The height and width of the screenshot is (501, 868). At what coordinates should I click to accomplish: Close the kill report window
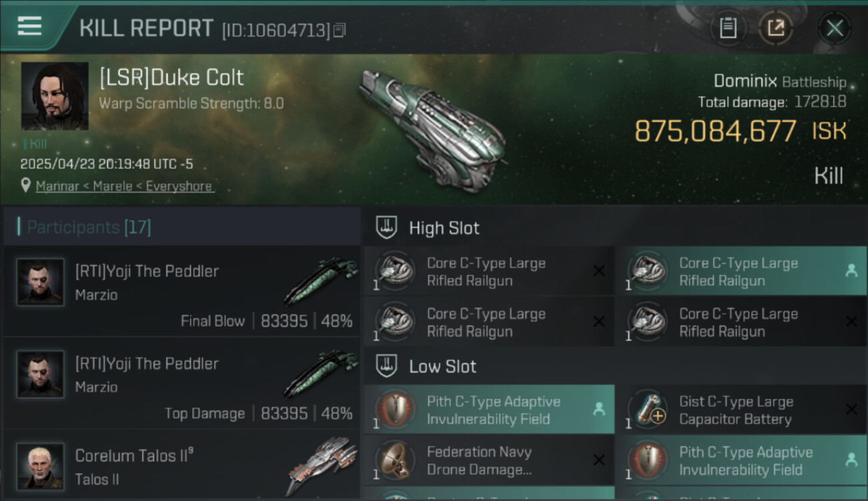835,28
